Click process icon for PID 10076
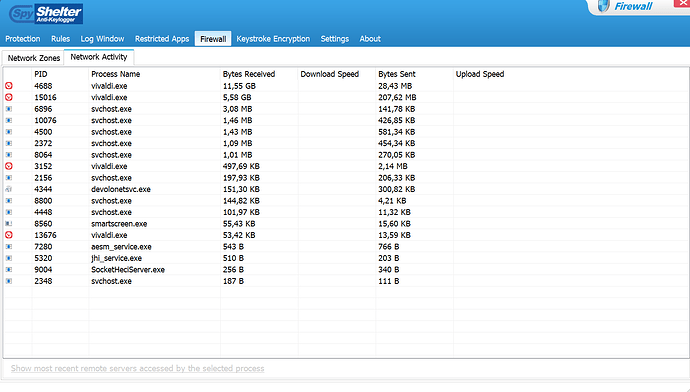The width and height of the screenshot is (690, 392). pos(9,120)
